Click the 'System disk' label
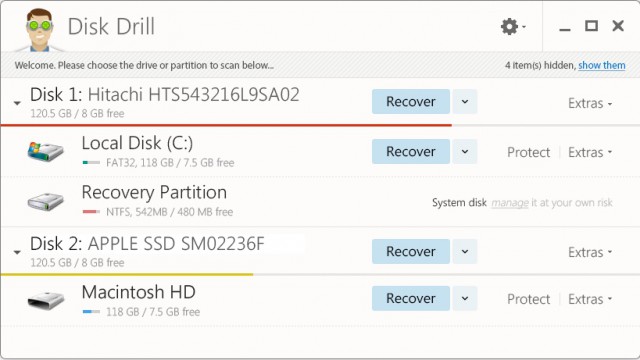This screenshot has width=640, height=360. pyautogui.click(x=459, y=203)
